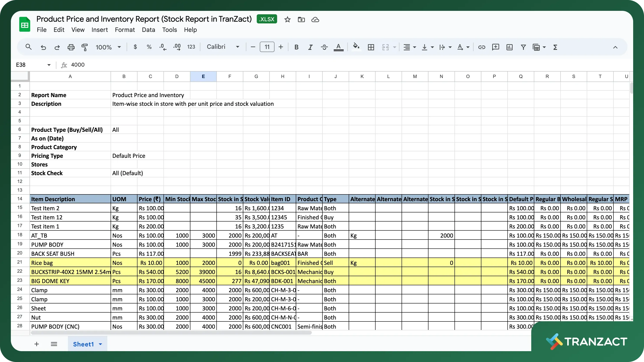Click the Item Description header cell
Image resolution: width=644 pixels, height=362 pixels.
coord(70,199)
